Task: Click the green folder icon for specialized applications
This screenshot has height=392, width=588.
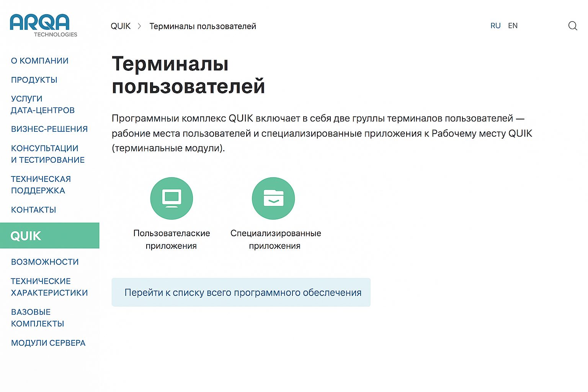Action: click(x=273, y=198)
